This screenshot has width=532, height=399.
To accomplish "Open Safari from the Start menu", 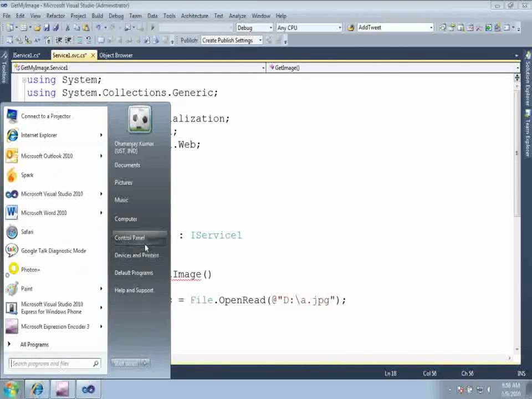I will (x=27, y=232).
